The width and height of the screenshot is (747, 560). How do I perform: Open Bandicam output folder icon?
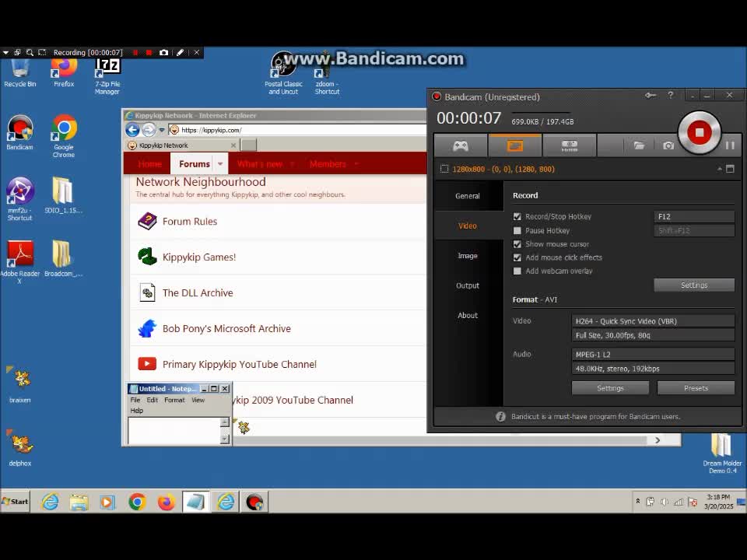pos(639,145)
